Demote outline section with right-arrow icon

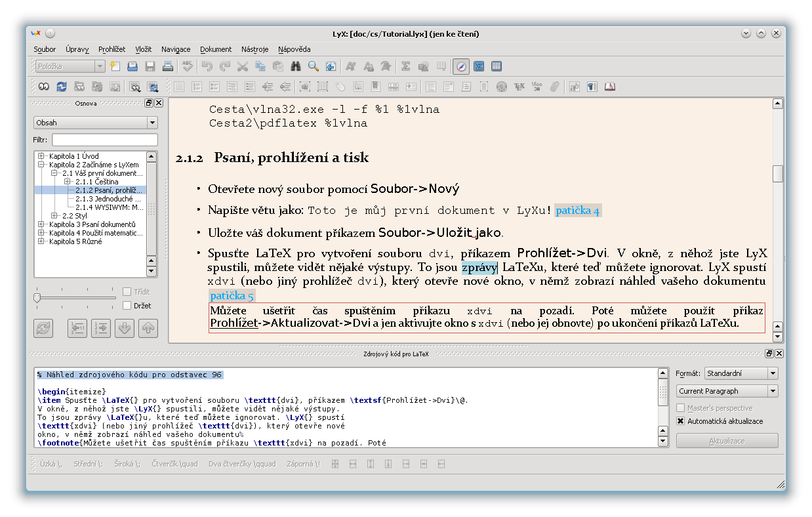click(x=101, y=328)
